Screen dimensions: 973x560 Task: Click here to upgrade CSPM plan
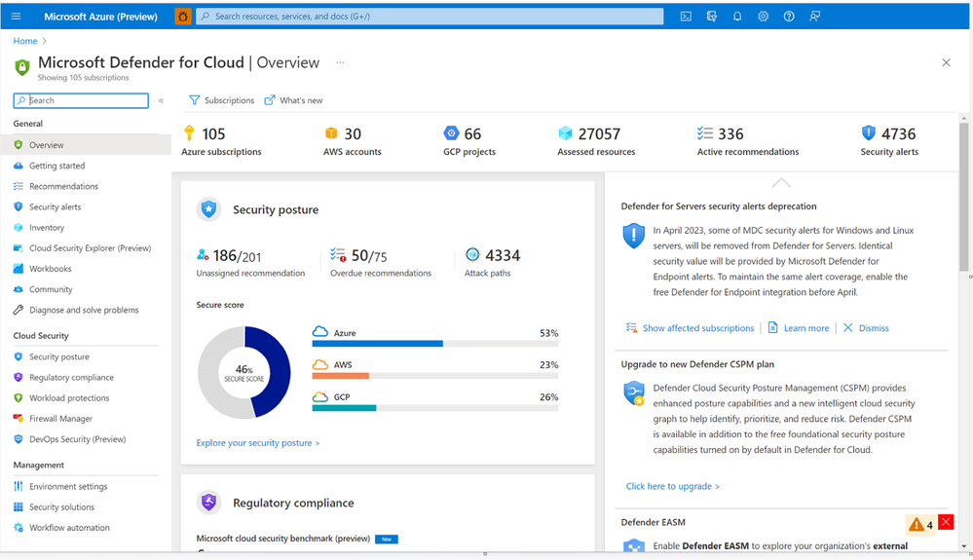673,486
